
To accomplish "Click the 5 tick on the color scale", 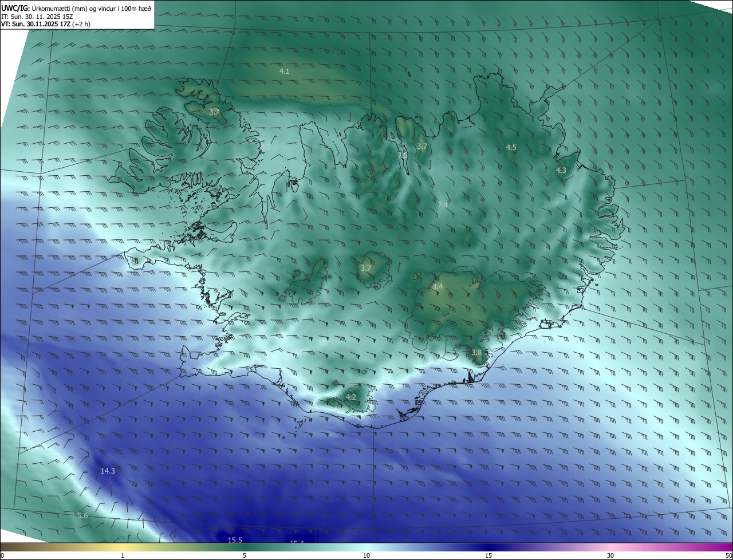I will tap(245, 555).
